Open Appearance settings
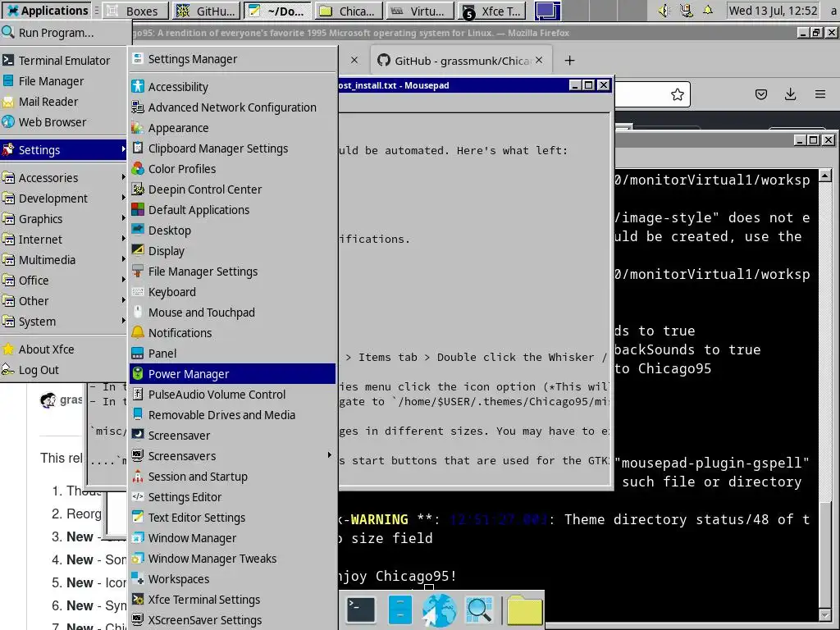The image size is (840, 630). click(232, 128)
